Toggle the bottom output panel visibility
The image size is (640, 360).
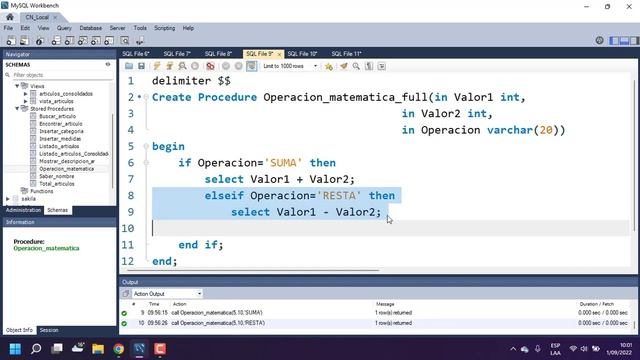pyautogui.click(x=624, y=40)
